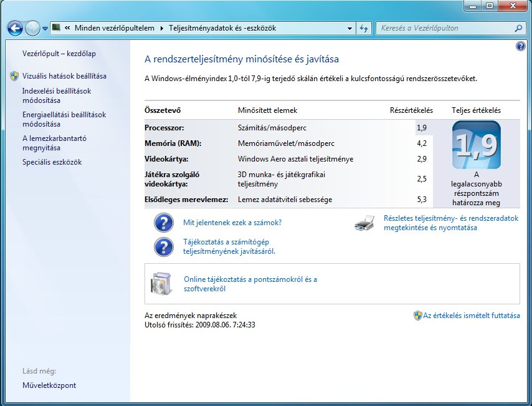Click the 'Memória (RAM):' row label

pyautogui.click(x=173, y=143)
